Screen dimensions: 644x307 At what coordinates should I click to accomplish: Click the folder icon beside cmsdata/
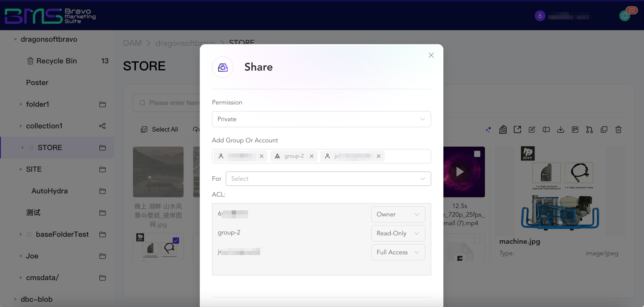[102, 278]
